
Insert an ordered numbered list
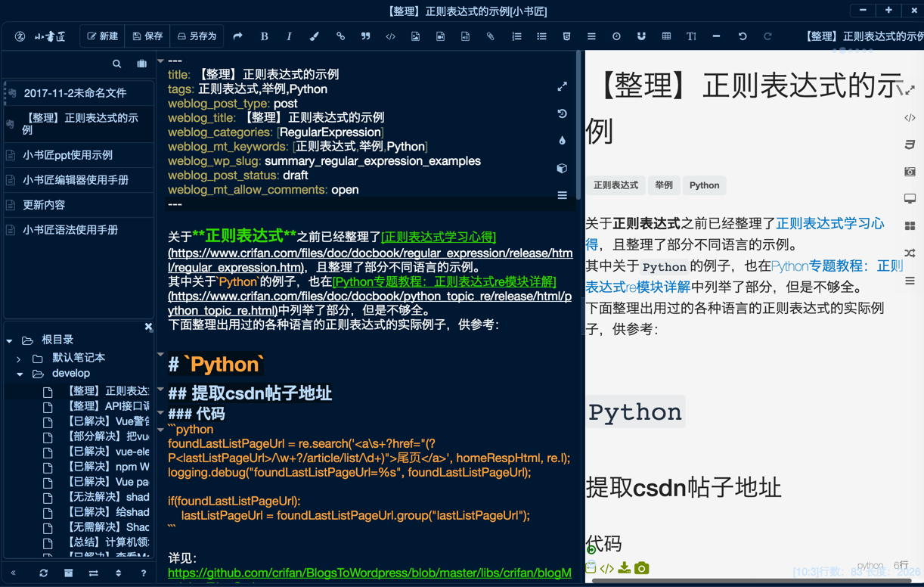(516, 36)
